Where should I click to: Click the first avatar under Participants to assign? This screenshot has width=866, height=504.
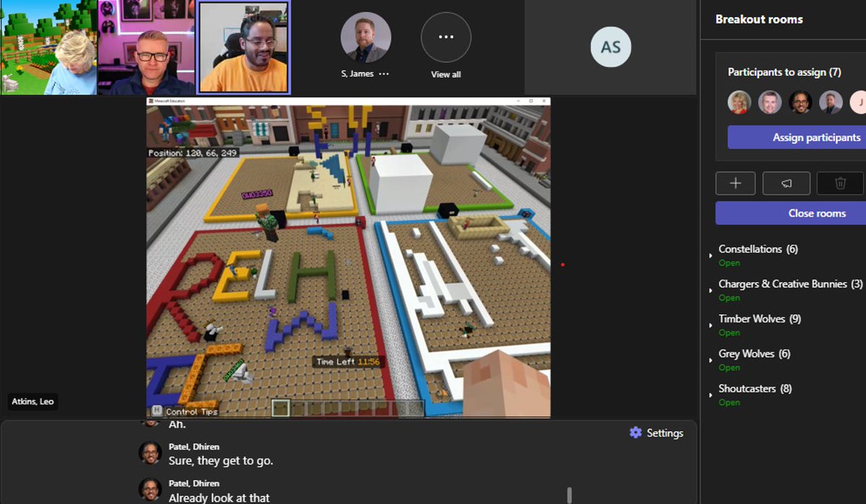738,102
